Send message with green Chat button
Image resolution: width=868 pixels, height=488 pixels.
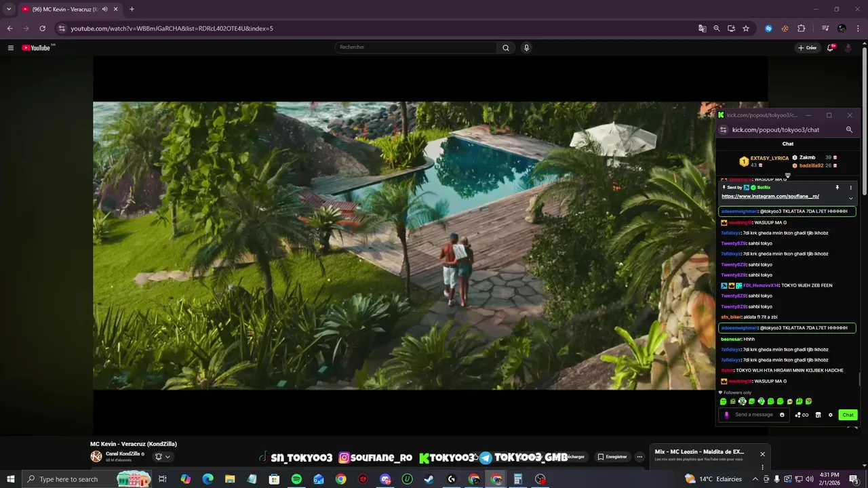coord(848,415)
